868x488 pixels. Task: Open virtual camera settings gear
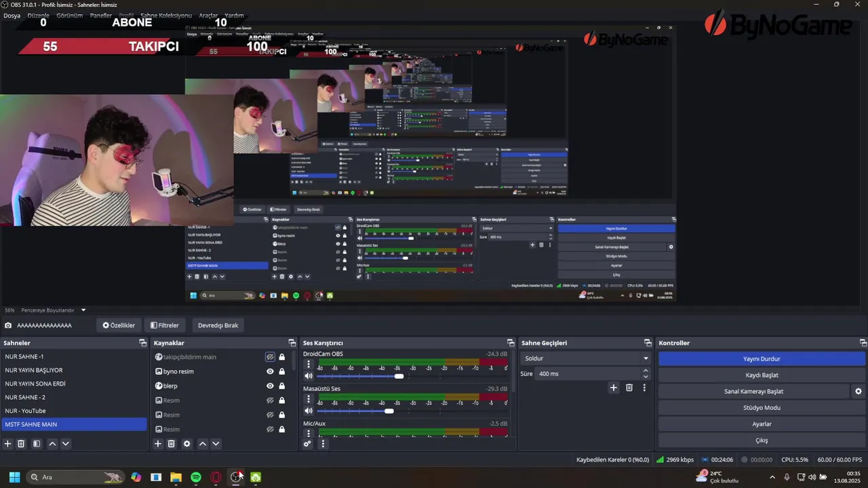pyautogui.click(x=858, y=391)
